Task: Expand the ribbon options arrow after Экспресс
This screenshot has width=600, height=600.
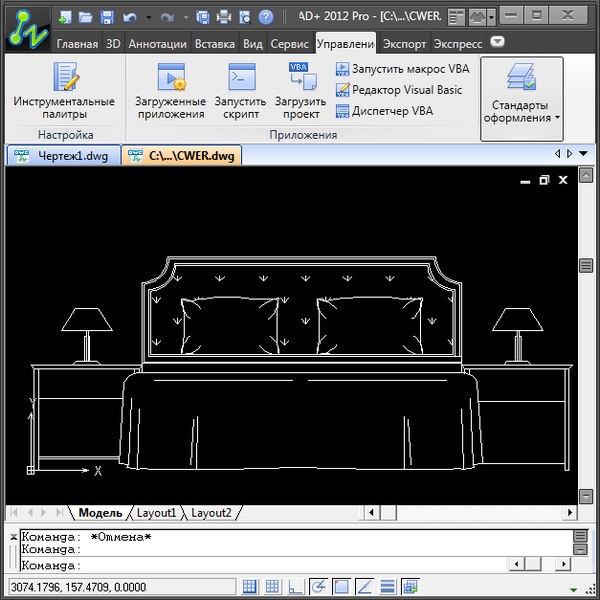Action: tap(498, 43)
